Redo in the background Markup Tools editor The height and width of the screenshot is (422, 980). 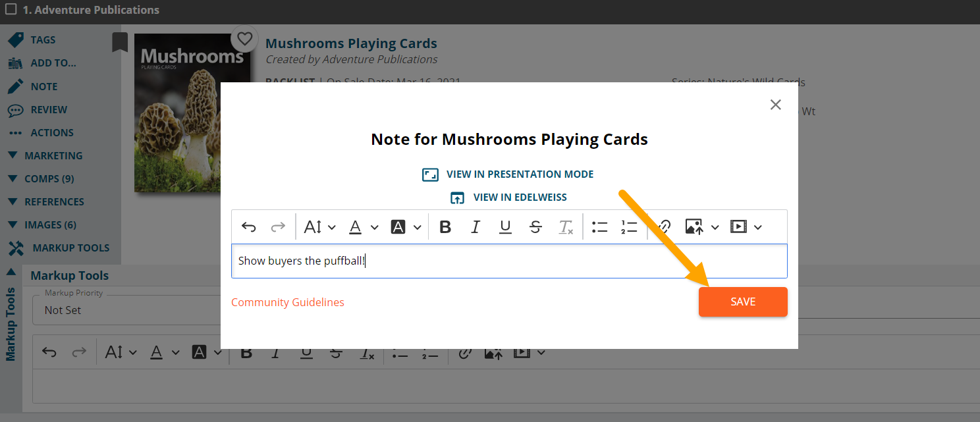[79, 352]
